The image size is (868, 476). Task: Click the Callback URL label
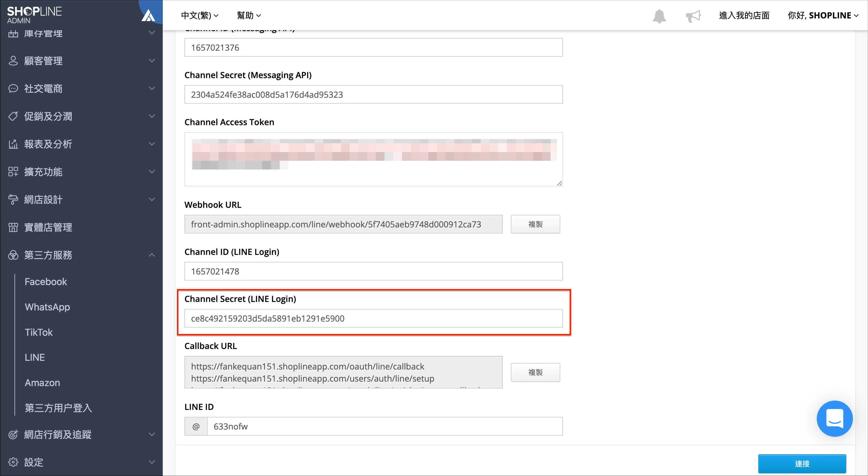click(211, 346)
